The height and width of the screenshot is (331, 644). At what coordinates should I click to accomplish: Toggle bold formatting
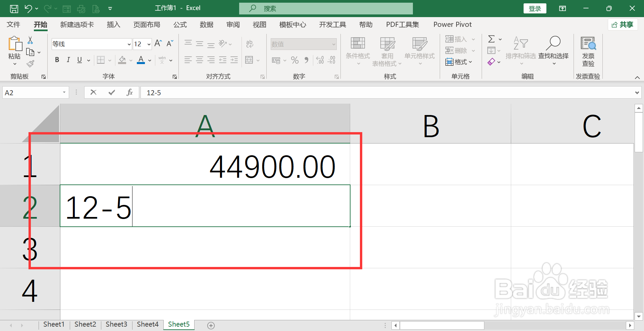[x=57, y=60]
